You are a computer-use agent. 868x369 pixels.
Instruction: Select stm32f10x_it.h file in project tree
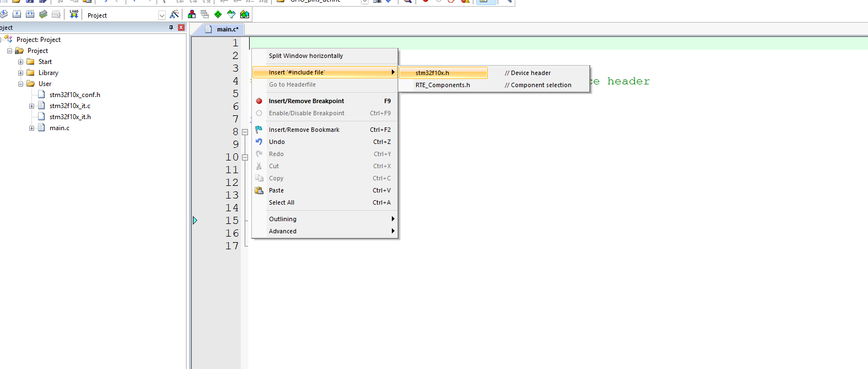tap(70, 117)
